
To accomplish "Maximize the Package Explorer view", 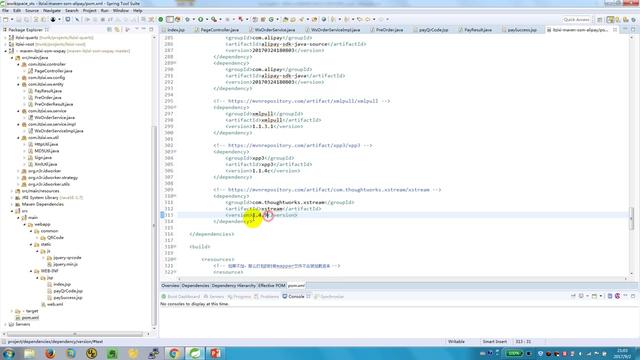I will (151, 29).
